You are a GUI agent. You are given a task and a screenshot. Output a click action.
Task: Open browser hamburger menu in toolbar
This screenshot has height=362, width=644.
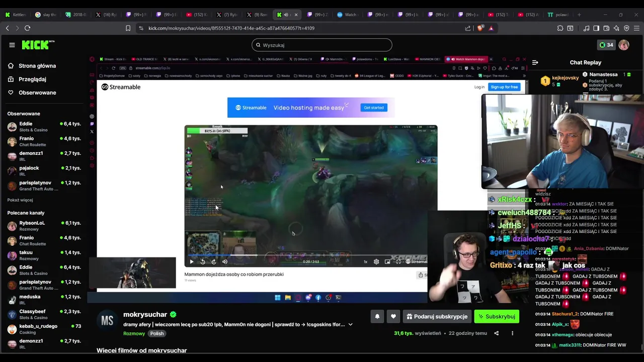pyautogui.click(x=637, y=28)
